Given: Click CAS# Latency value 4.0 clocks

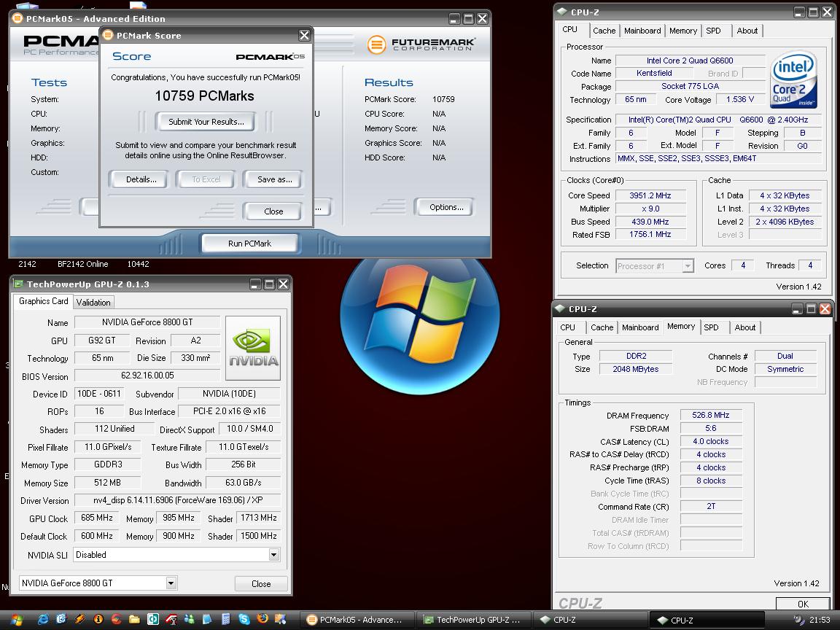Looking at the screenshot, I should 711,441.
